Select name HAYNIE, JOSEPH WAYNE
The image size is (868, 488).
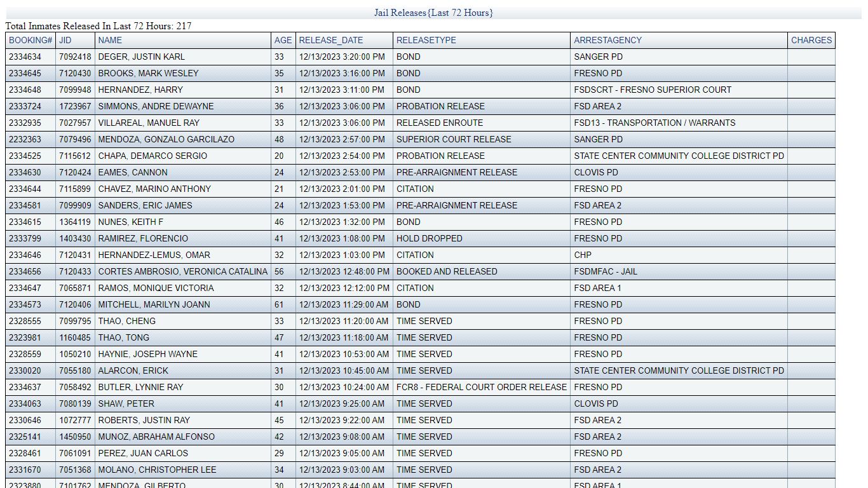pyautogui.click(x=147, y=354)
